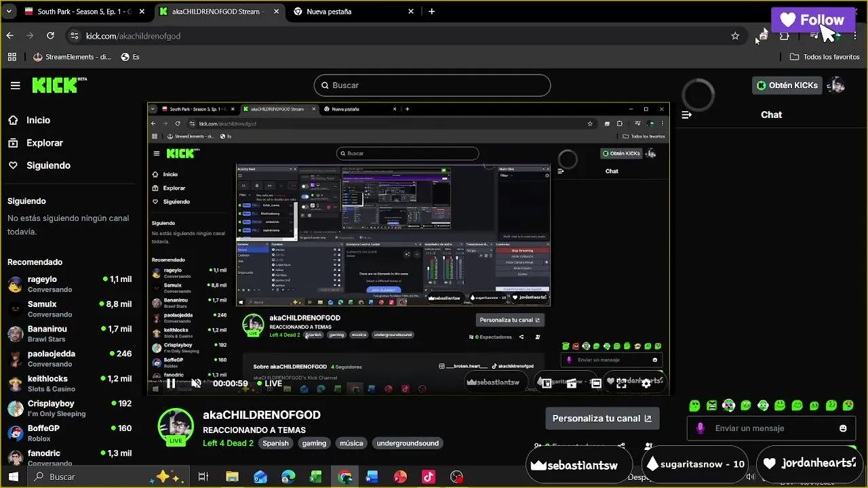Open Samulx recommended channel
This screenshot has width=868, height=488.
coord(68,309)
